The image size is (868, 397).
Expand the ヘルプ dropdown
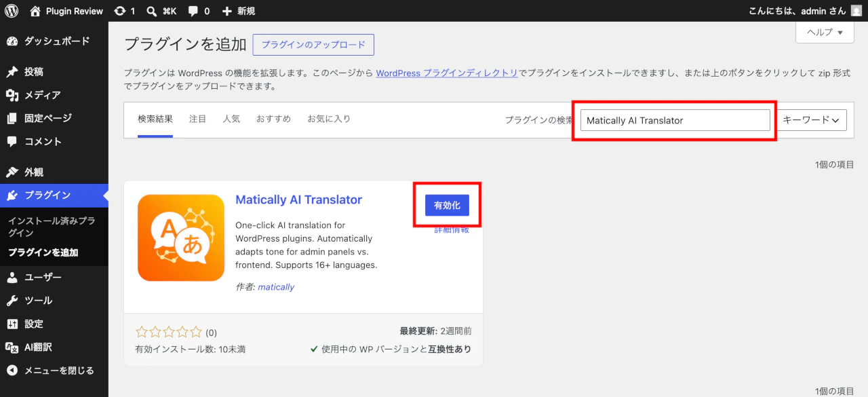click(825, 32)
